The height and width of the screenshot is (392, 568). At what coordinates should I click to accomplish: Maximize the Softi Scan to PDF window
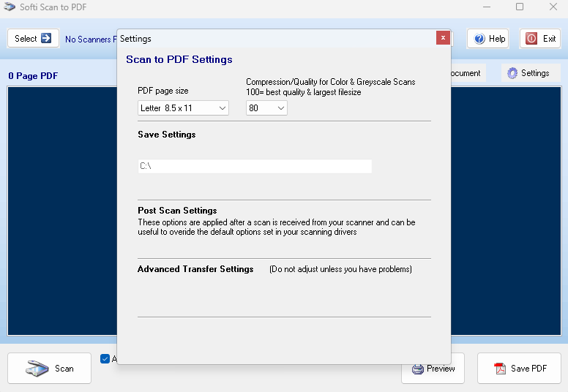(x=520, y=7)
